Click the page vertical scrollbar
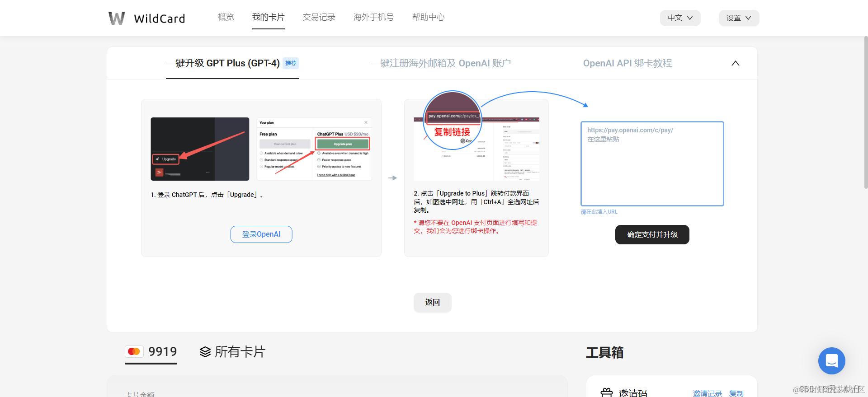The width and height of the screenshot is (868, 397). 866,113
